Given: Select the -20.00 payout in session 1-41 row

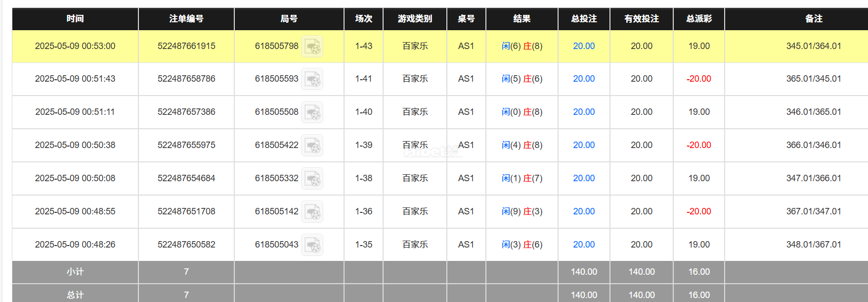Looking at the screenshot, I should [698, 79].
